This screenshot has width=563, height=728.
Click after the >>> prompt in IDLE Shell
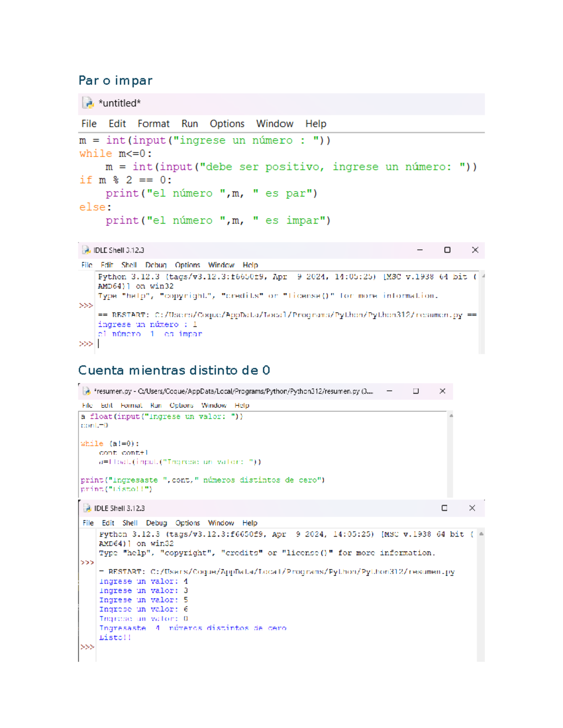(x=101, y=344)
